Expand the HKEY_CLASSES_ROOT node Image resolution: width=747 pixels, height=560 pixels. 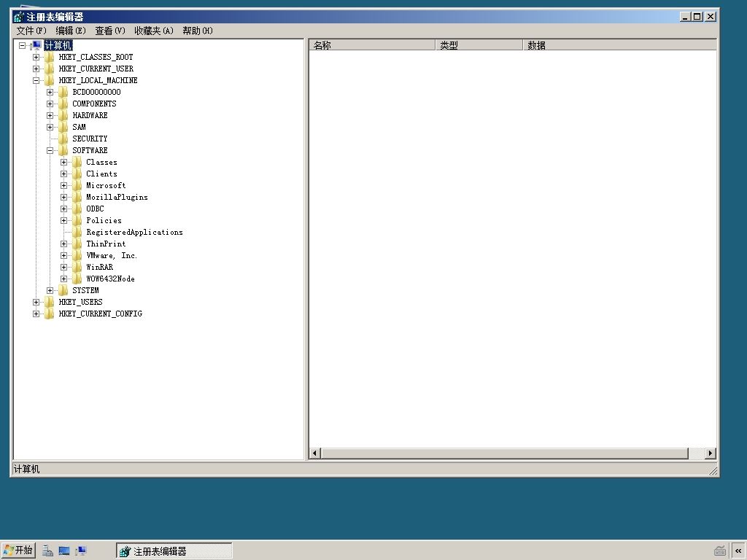point(36,57)
